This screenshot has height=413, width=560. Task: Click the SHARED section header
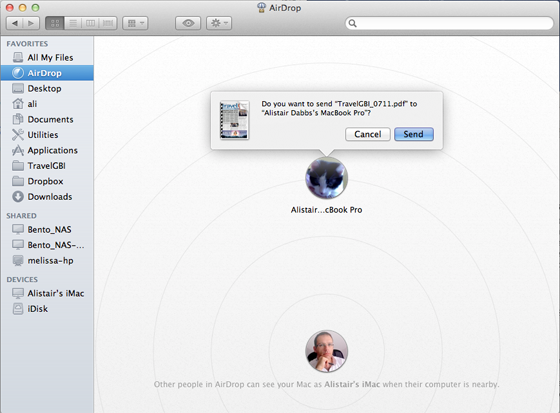click(x=21, y=216)
